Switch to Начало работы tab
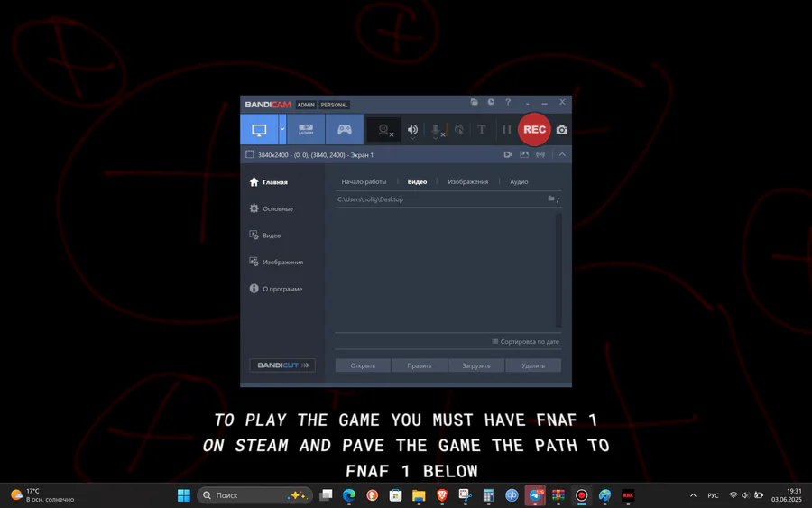The image size is (812, 508). coord(364,181)
